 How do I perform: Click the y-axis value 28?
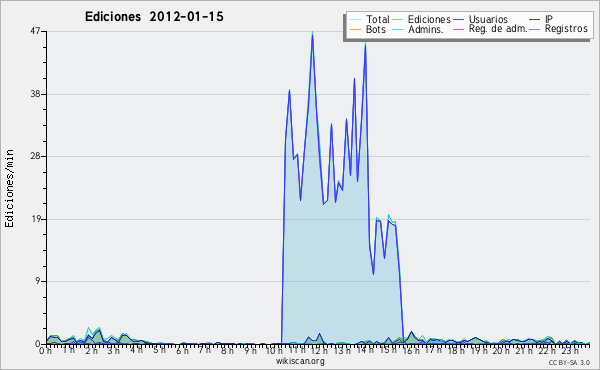tap(35, 156)
